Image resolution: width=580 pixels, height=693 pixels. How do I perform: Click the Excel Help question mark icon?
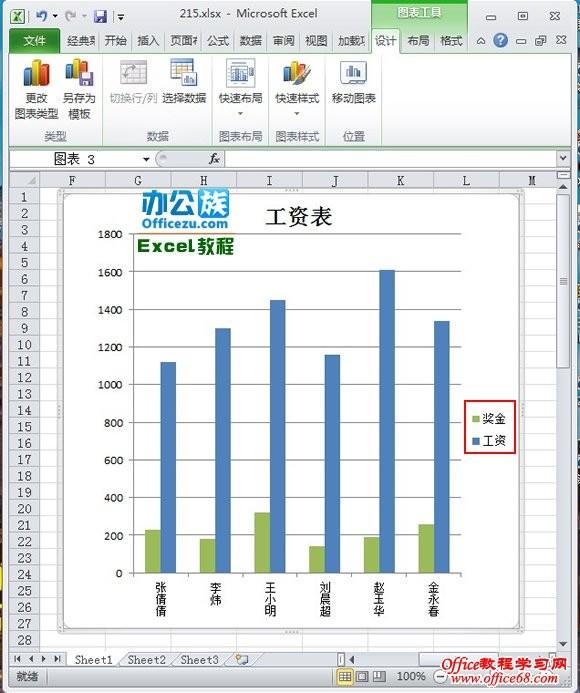coord(500,41)
